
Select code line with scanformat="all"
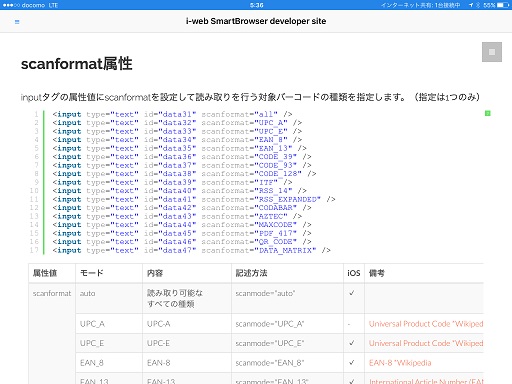(172, 114)
